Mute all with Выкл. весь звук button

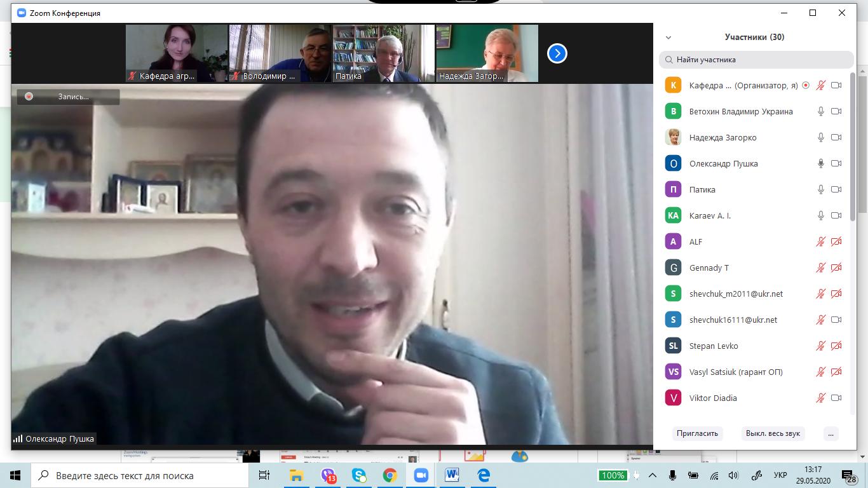pyautogui.click(x=773, y=433)
